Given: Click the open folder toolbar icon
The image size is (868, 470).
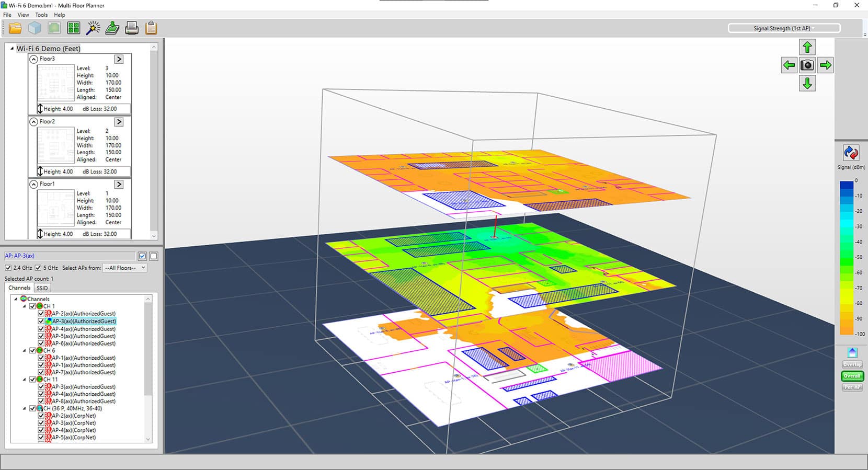Looking at the screenshot, I should click(15, 28).
